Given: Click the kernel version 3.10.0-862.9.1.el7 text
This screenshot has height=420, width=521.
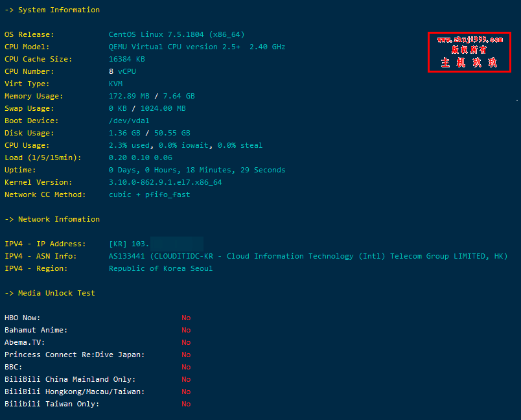Looking at the screenshot, I should (x=165, y=182).
